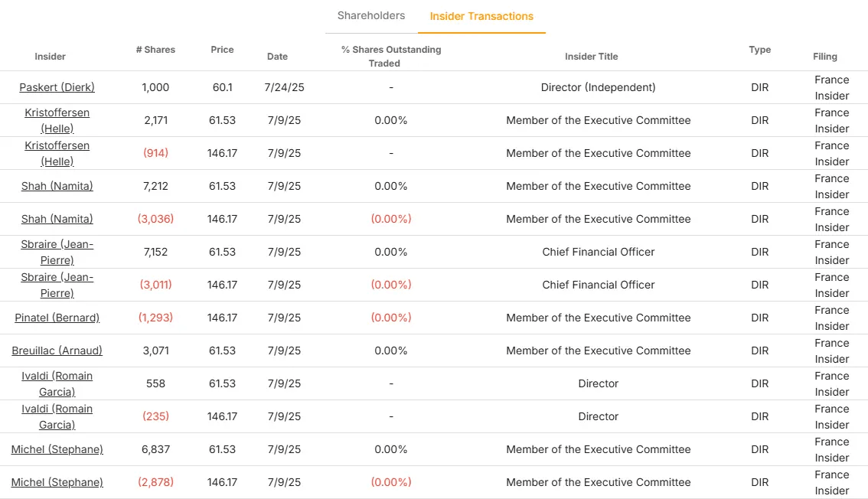Click the Pinatel (Bernard) insider name

pos(57,318)
